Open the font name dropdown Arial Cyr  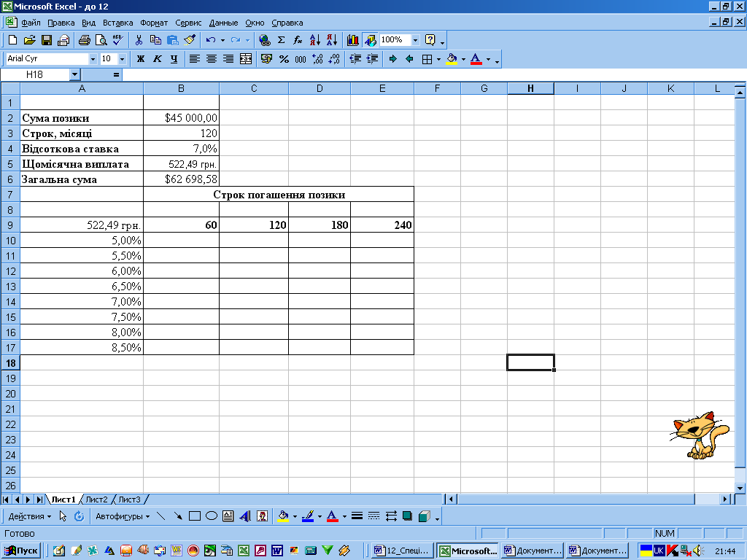click(x=93, y=59)
